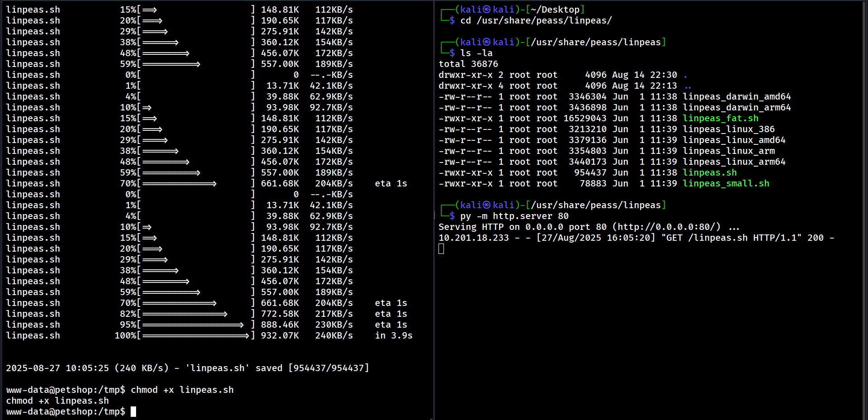The width and height of the screenshot is (868, 420).
Task: Select the linpeas_small.sh entry in the listing
Action: pos(726,183)
